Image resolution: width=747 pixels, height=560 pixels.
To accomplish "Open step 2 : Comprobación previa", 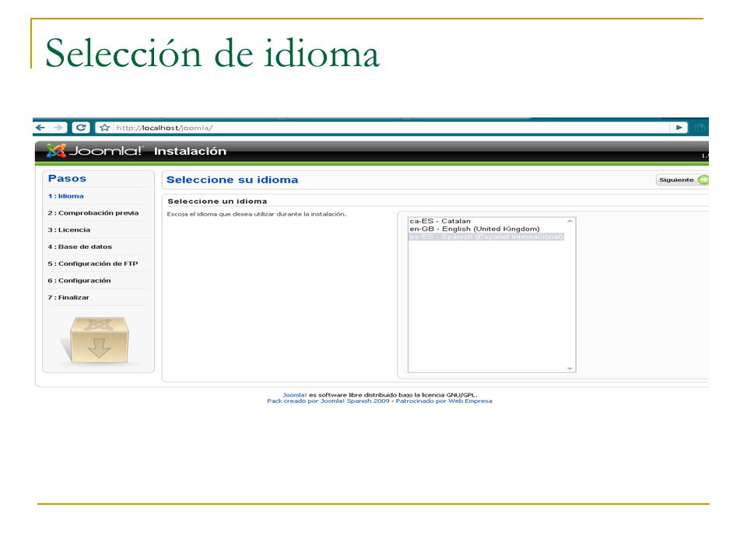I will click(x=93, y=213).
